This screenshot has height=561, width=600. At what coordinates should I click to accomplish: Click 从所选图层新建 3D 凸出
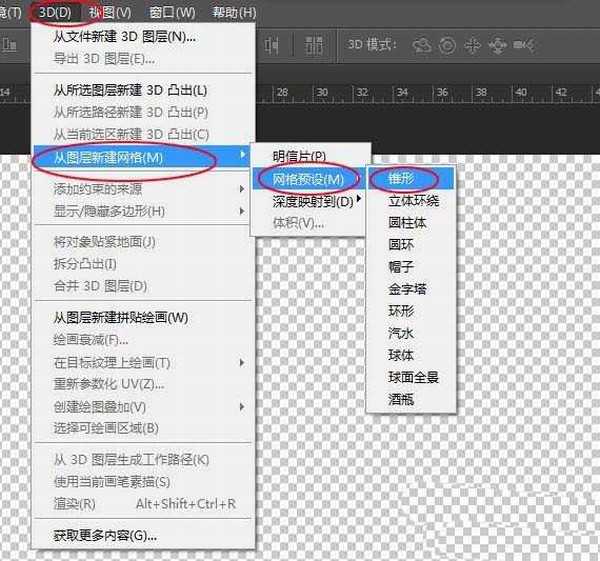pyautogui.click(x=130, y=90)
